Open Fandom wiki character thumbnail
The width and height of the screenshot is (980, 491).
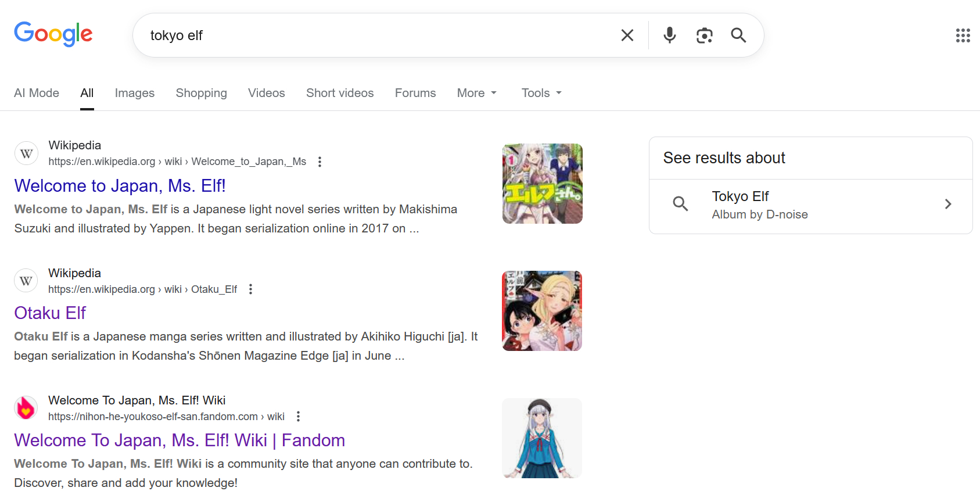tap(542, 438)
